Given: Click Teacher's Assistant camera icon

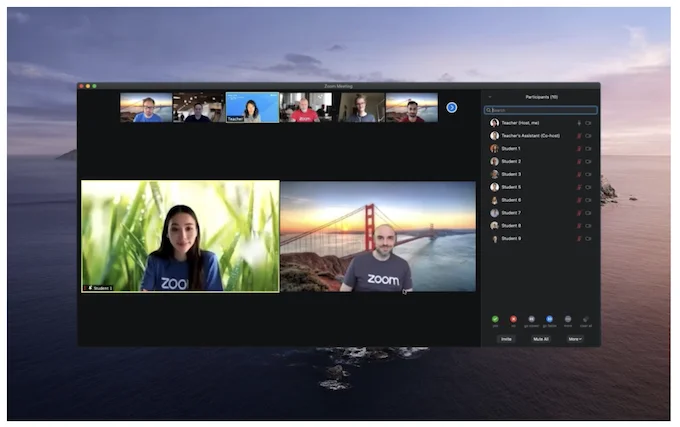Looking at the screenshot, I should pos(588,136).
